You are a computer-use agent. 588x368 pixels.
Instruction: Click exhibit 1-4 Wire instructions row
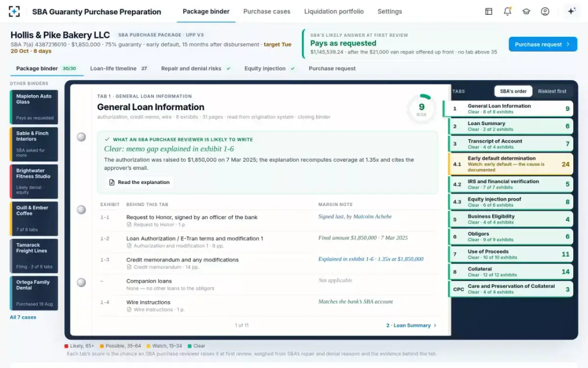(x=268, y=306)
